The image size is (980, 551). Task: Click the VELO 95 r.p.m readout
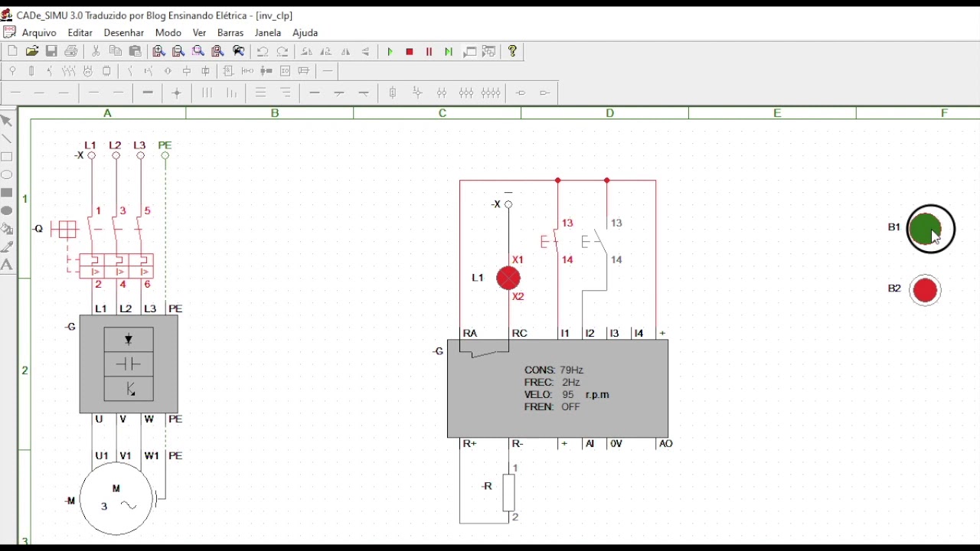click(567, 395)
